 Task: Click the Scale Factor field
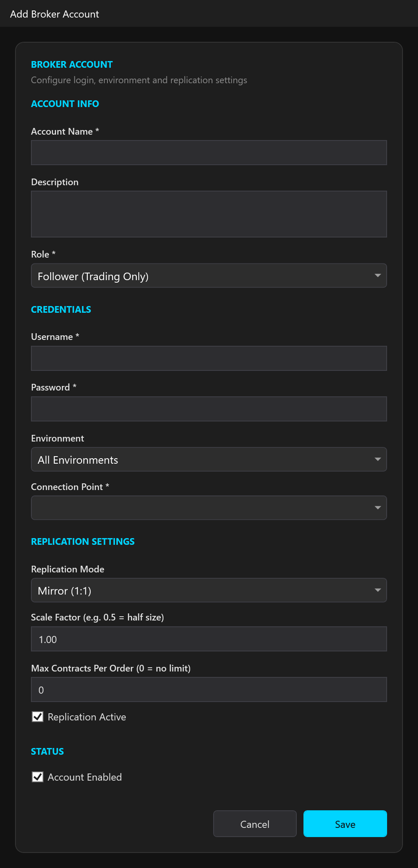(209, 639)
